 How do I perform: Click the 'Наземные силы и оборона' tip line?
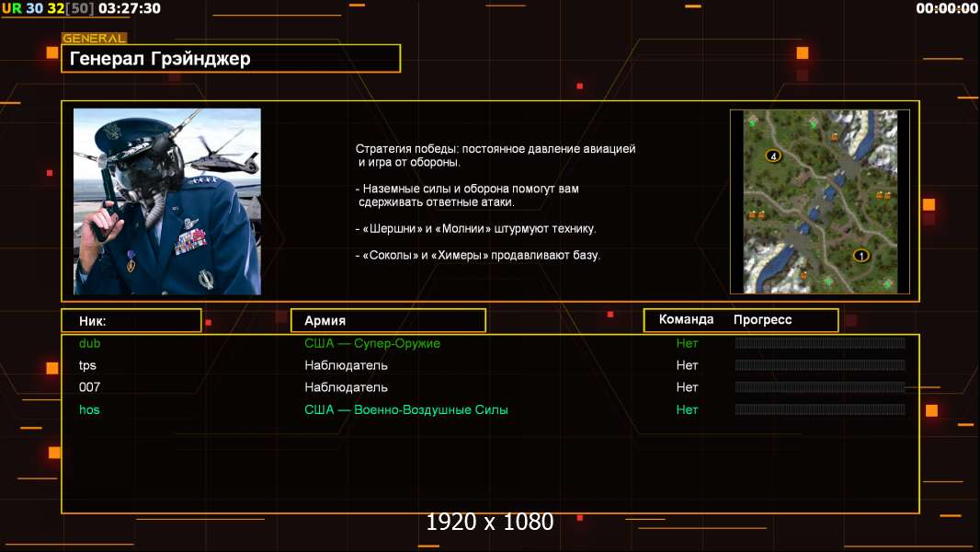tap(468, 195)
